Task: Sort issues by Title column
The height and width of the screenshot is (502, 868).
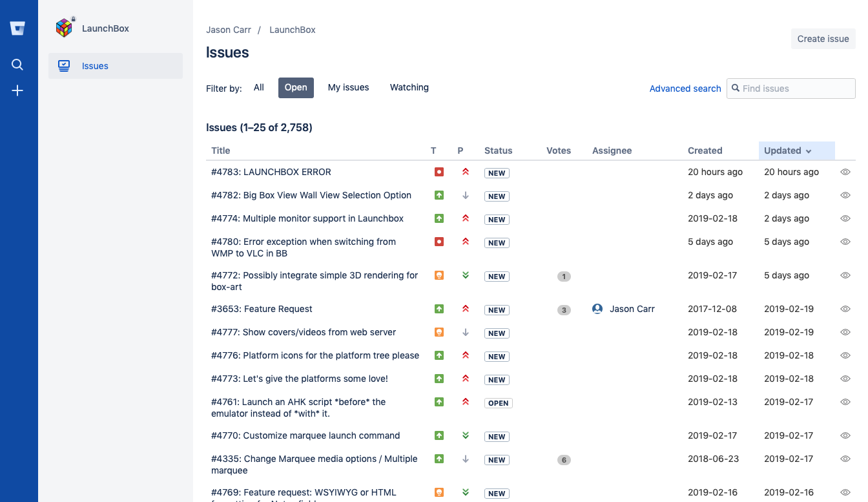Action: point(220,151)
